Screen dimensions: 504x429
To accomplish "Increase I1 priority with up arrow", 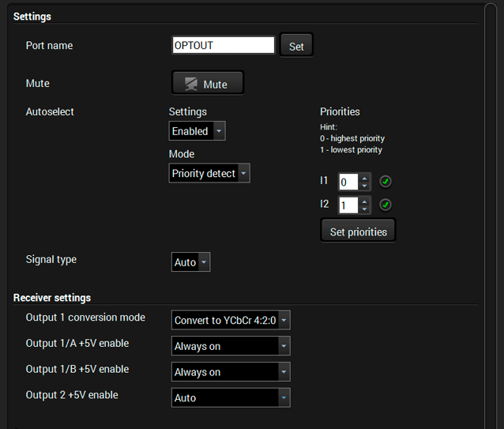I will click(364, 179).
